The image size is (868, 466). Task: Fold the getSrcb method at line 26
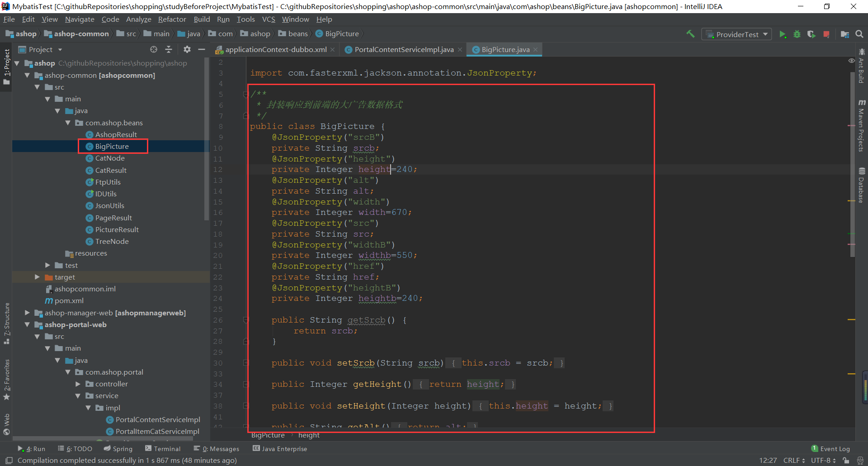click(x=246, y=320)
